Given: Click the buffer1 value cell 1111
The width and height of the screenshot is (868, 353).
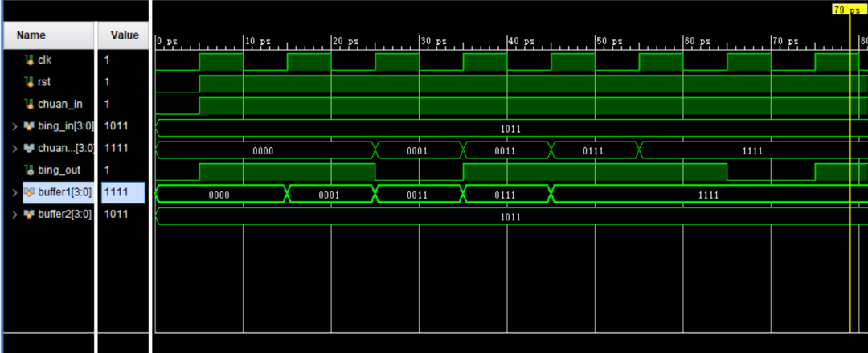Looking at the screenshot, I should click(x=122, y=192).
